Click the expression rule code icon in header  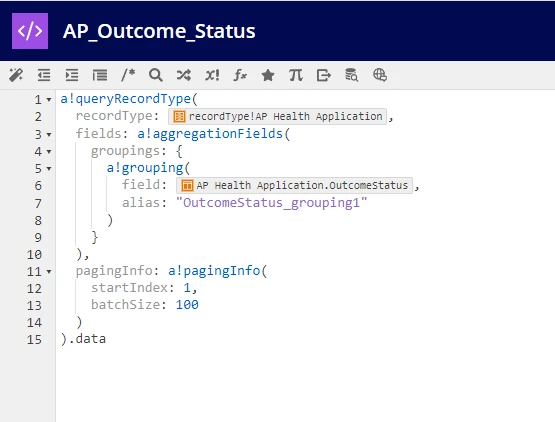30,31
